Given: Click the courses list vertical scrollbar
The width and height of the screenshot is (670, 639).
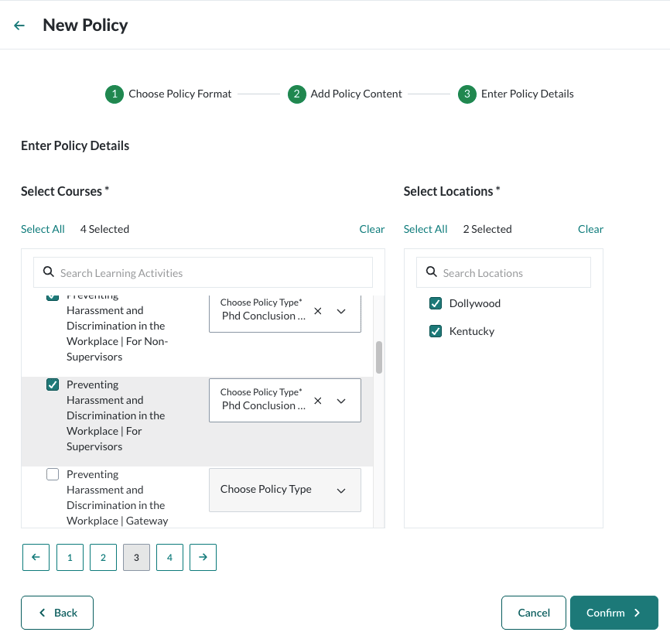Looking at the screenshot, I should [379, 357].
